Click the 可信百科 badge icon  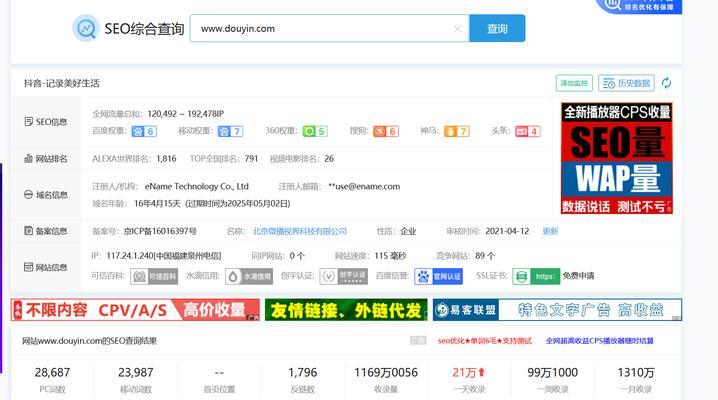click(x=154, y=276)
